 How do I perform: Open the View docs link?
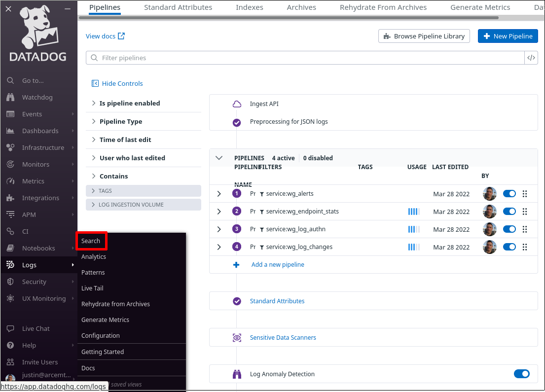pyautogui.click(x=106, y=36)
